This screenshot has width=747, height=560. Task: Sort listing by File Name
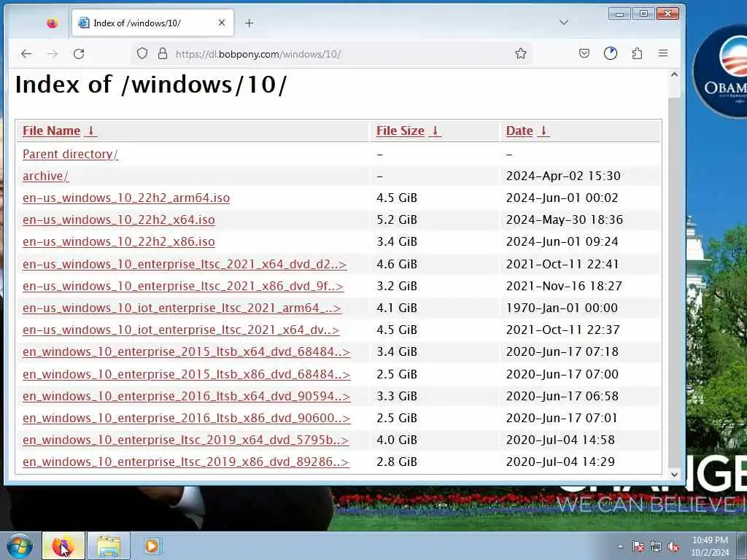tap(52, 131)
